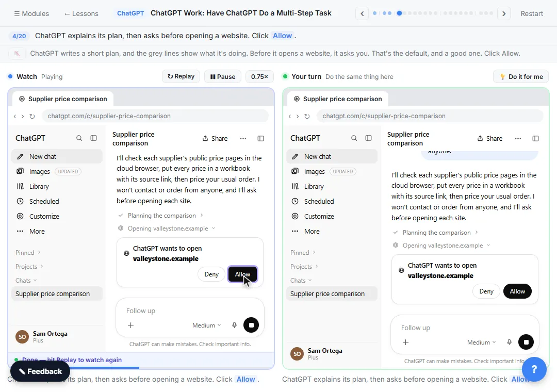Click Share in Watch pane

click(x=215, y=138)
